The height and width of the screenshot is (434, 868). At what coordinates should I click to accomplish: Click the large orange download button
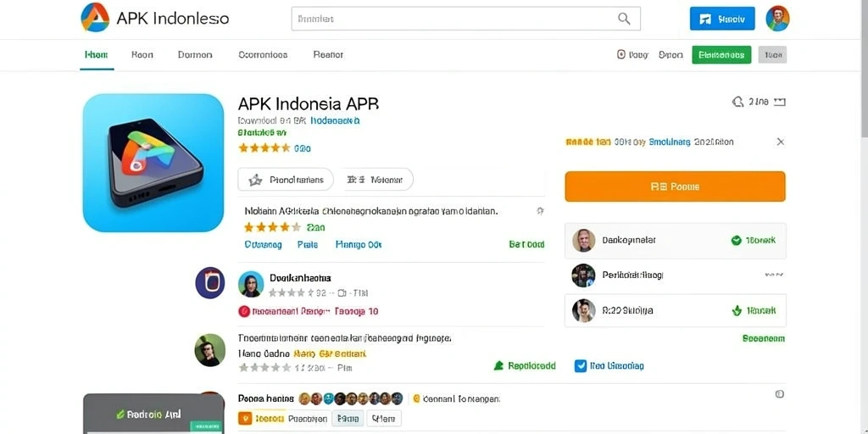pos(675,186)
